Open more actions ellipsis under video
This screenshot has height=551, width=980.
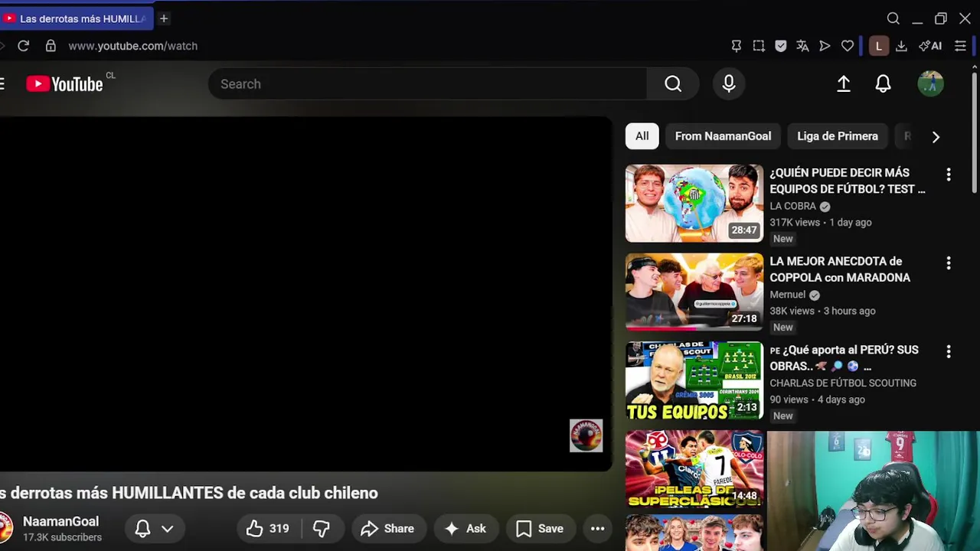[598, 528]
